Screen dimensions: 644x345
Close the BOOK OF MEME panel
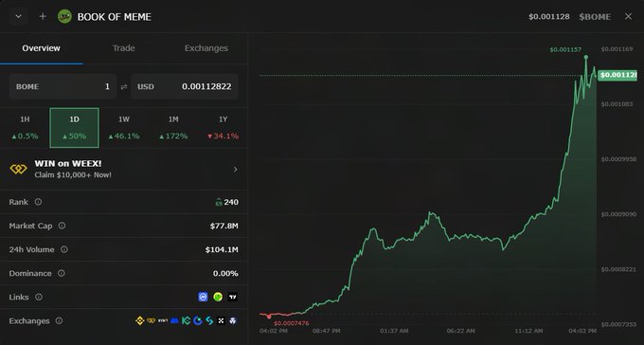point(628,16)
